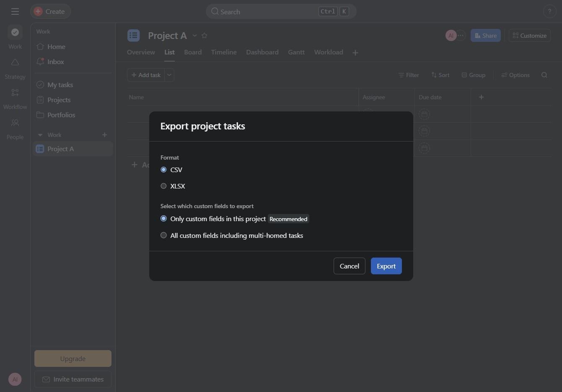Focus the Search field
The width and height of the screenshot is (562, 392).
pyautogui.click(x=281, y=11)
